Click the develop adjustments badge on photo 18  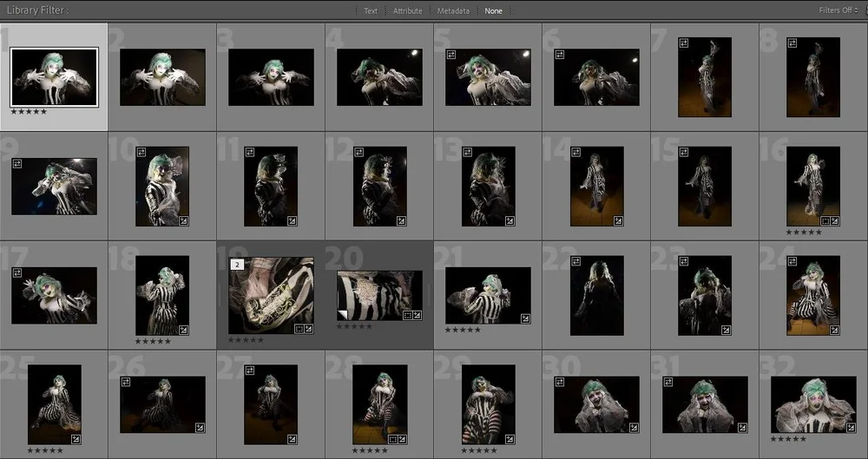click(x=183, y=330)
